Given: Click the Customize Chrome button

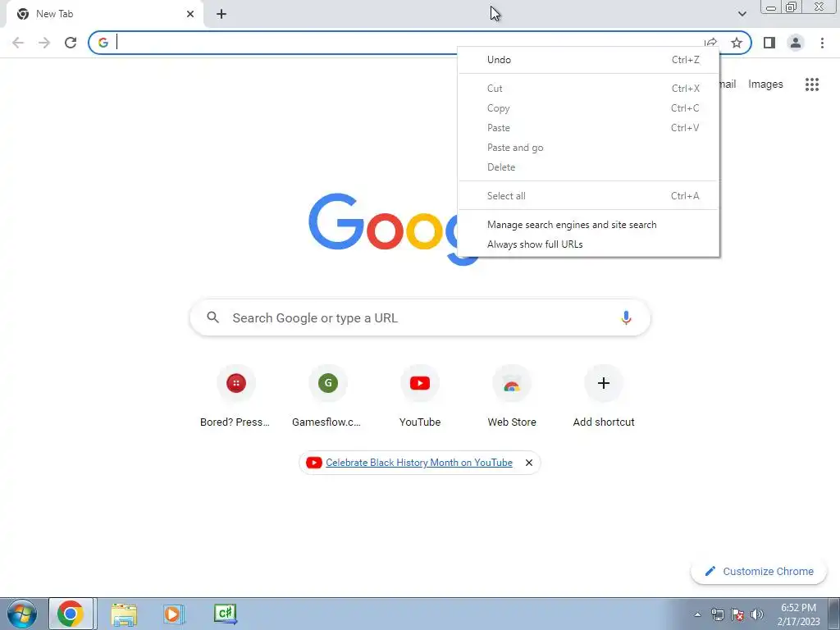Looking at the screenshot, I should coord(759,572).
